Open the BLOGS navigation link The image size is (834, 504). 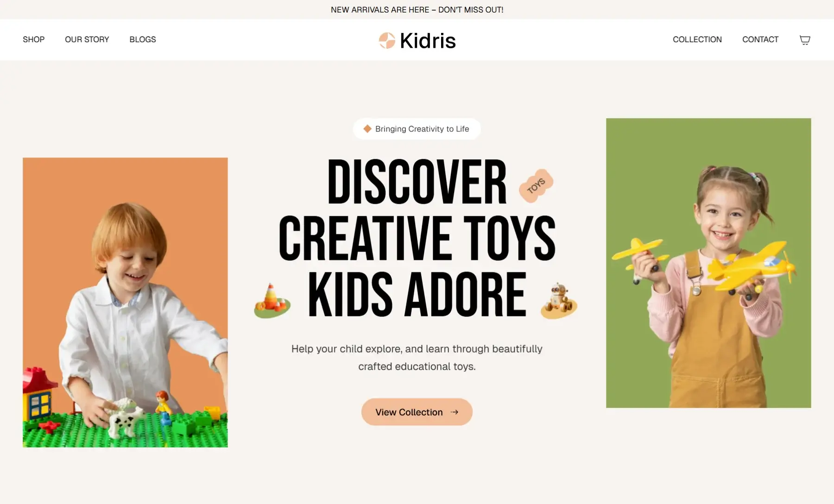pyautogui.click(x=143, y=39)
